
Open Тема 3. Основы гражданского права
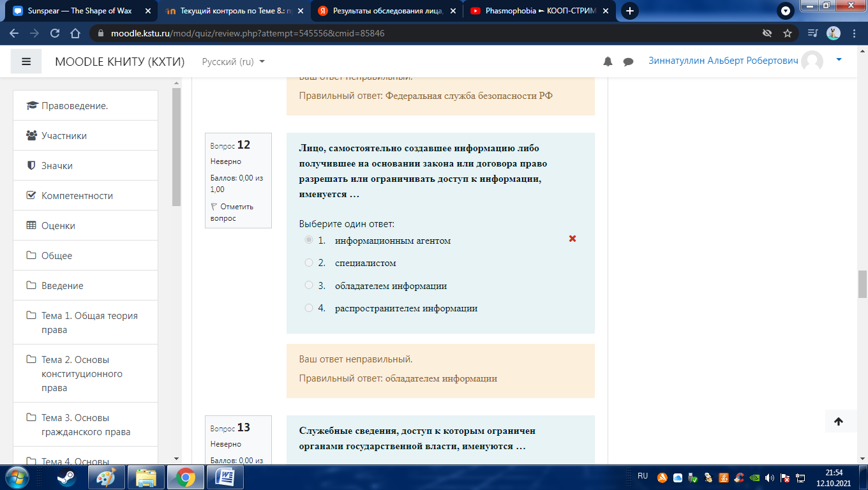click(x=86, y=424)
